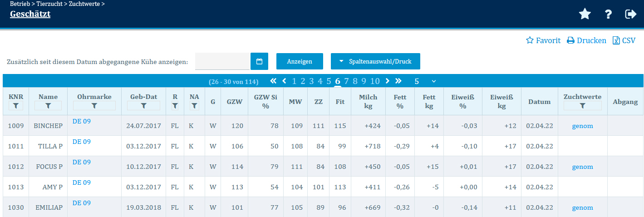Expand the rows-per-page dropdown

[x=425, y=81]
